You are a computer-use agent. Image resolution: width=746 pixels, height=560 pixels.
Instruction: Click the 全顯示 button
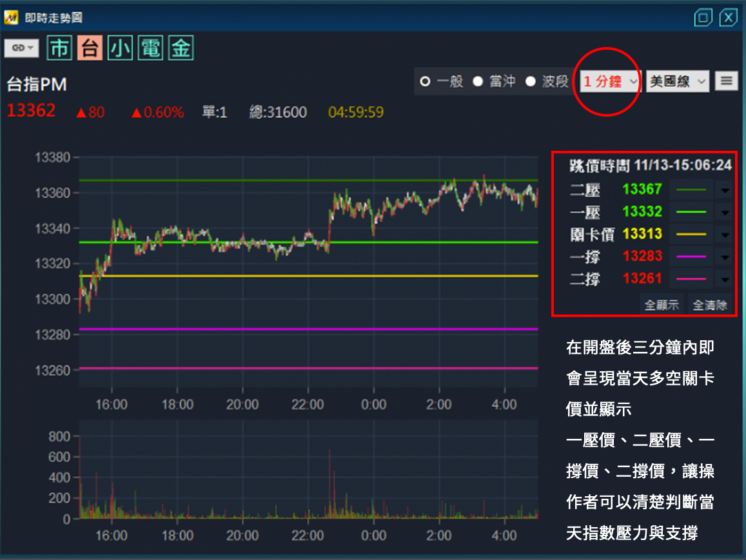(662, 305)
